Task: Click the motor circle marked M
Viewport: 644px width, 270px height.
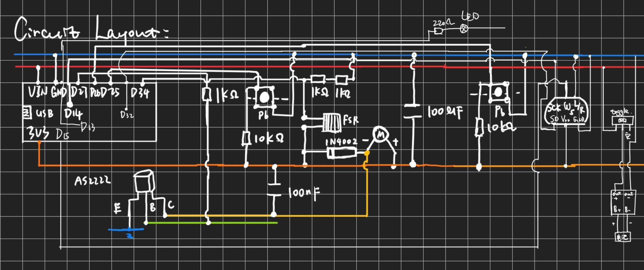Action: click(381, 134)
